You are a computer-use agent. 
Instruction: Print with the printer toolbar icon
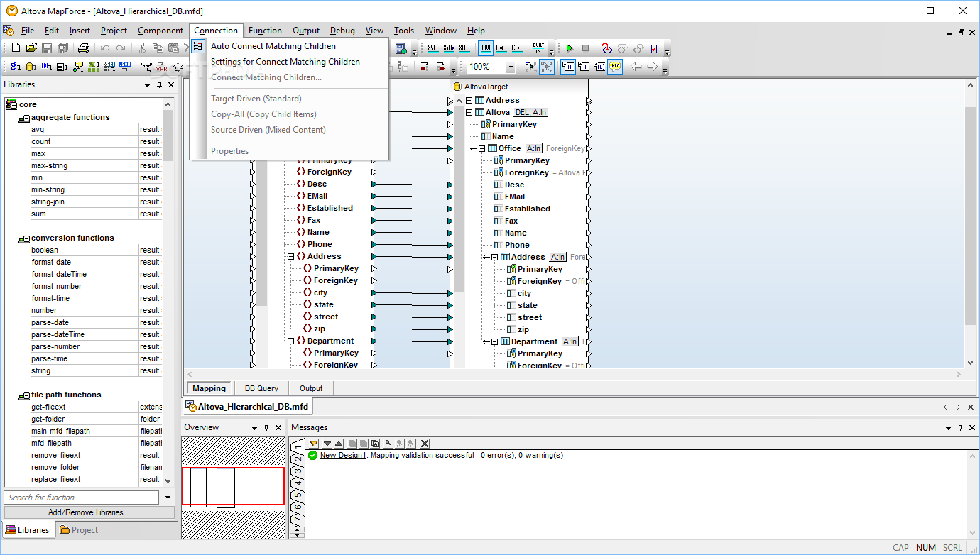click(84, 48)
